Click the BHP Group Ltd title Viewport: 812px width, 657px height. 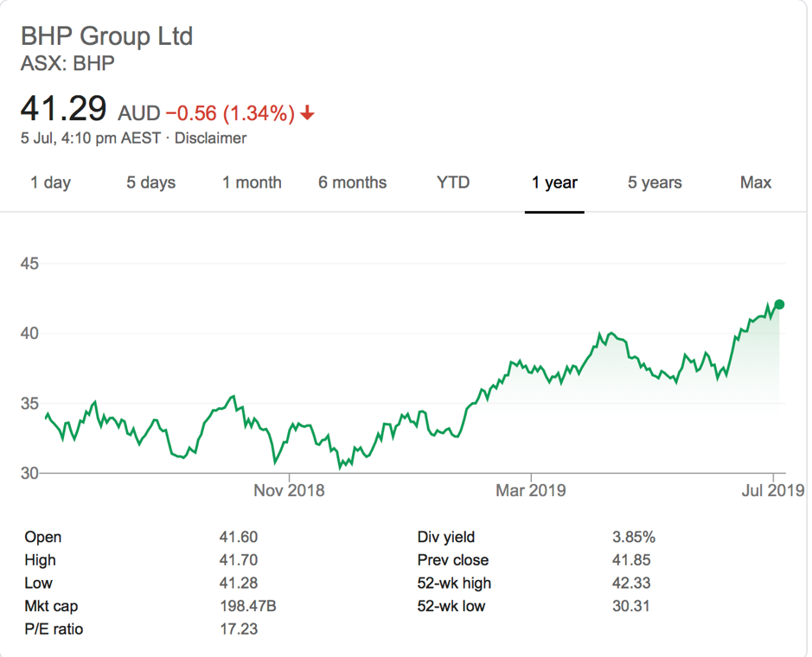click(x=106, y=36)
